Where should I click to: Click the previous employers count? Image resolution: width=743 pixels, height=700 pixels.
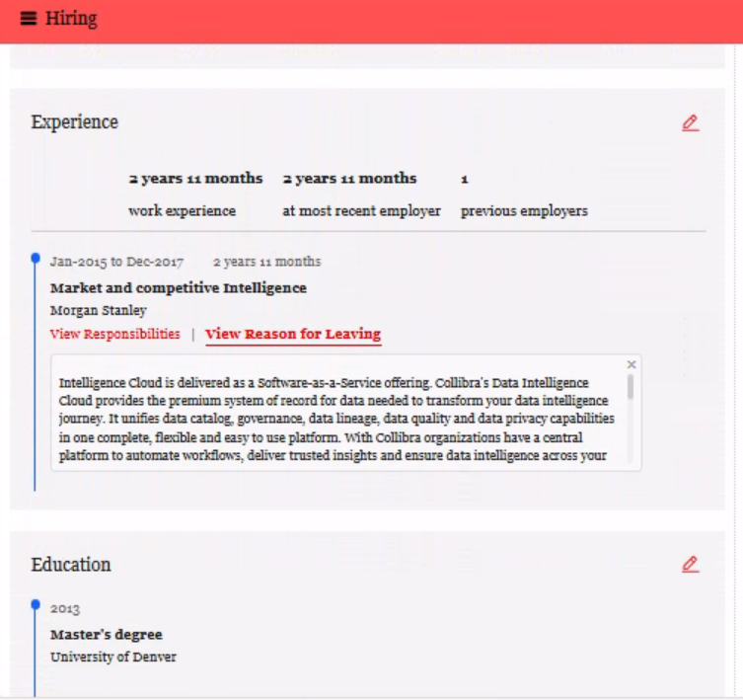[464, 179]
